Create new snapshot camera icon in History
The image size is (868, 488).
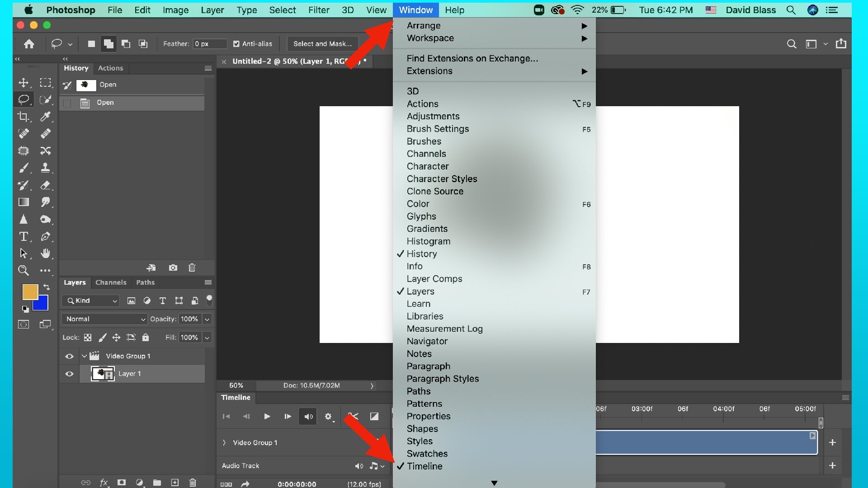pos(173,268)
